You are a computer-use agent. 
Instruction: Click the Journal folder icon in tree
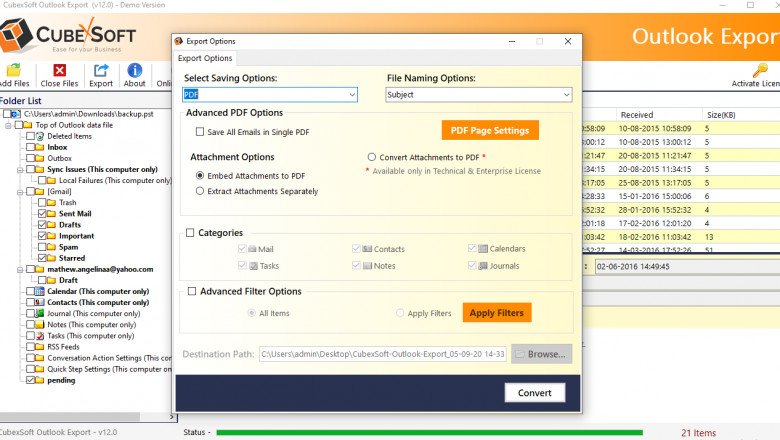point(39,314)
